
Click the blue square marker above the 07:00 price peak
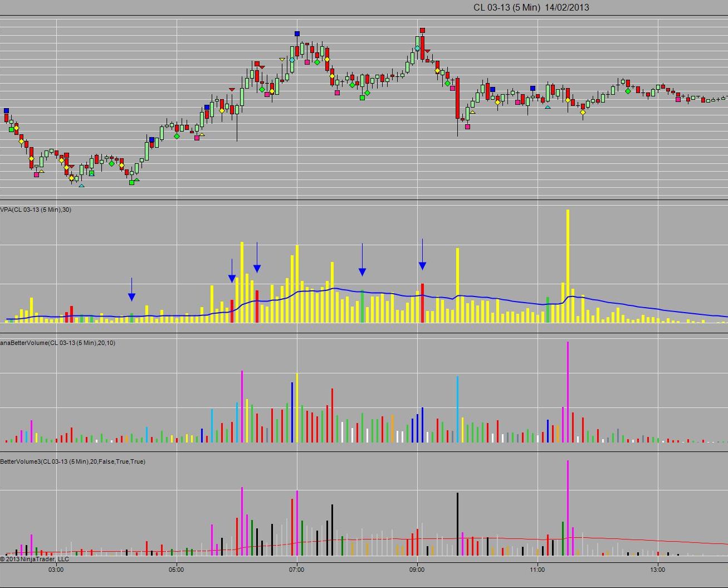coord(297,33)
